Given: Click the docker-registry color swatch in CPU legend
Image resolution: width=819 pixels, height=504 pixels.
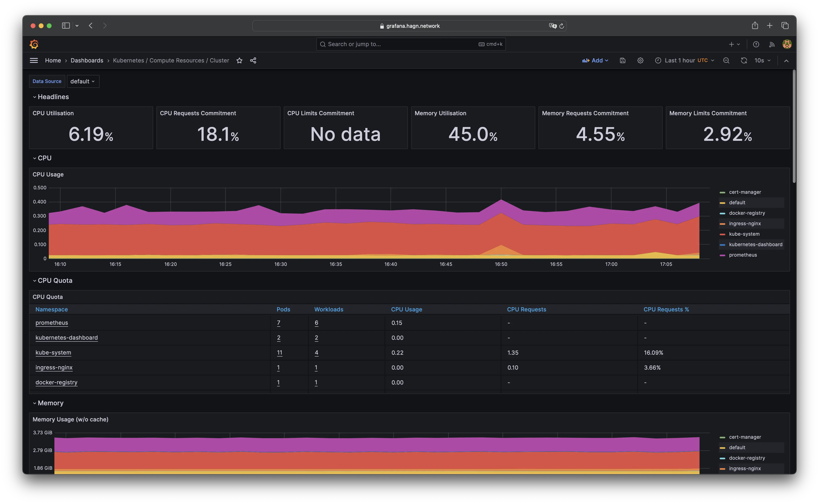Looking at the screenshot, I should click(722, 213).
